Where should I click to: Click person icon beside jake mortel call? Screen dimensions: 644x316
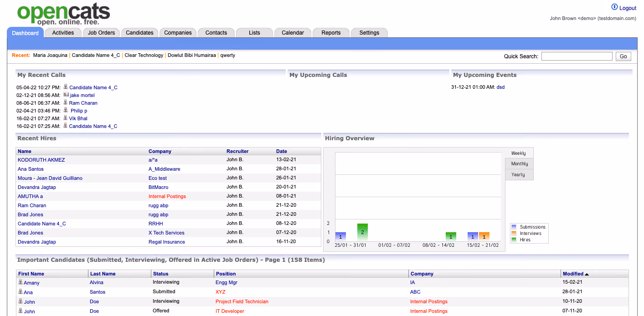(x=66, y=95)
